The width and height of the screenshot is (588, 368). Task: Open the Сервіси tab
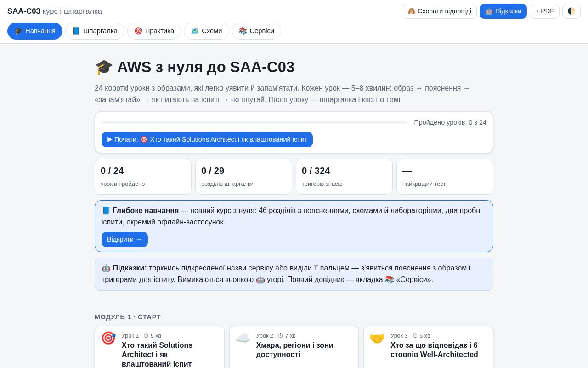256,31
